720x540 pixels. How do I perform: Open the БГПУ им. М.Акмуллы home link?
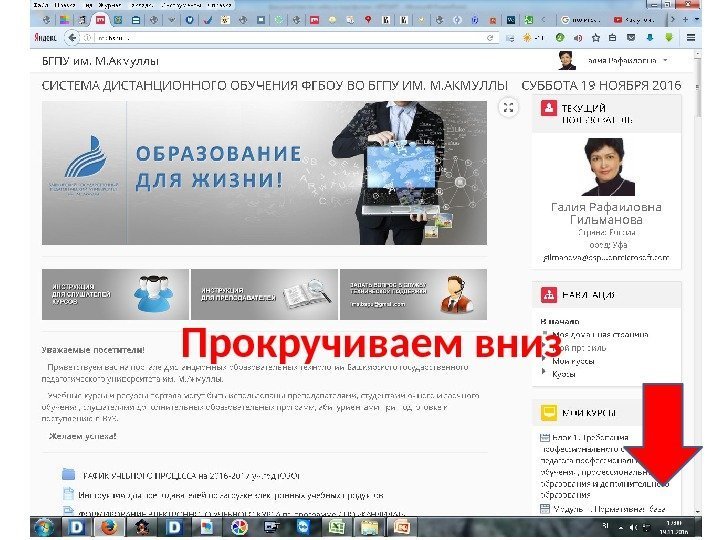[x=100, y=61]
